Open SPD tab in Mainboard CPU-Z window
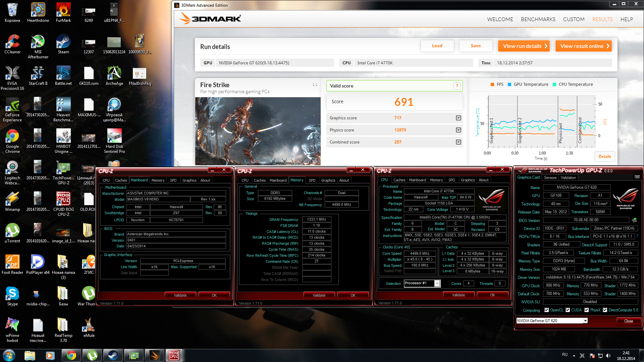 pyautogui.click(x=173, y=180)
